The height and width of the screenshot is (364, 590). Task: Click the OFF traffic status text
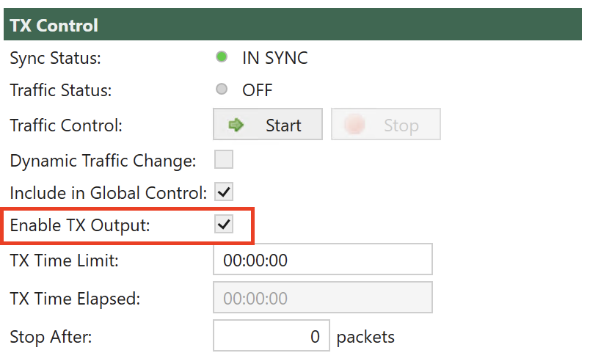pos(258,90)
